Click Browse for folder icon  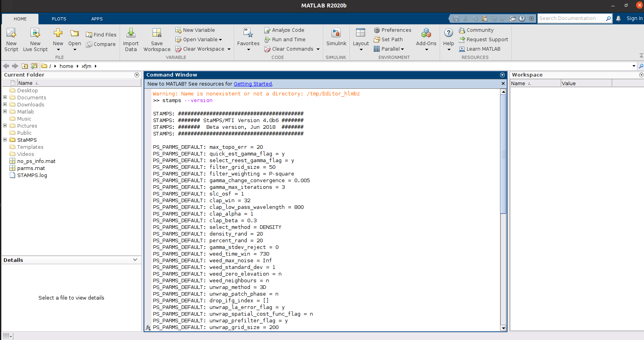34,66
